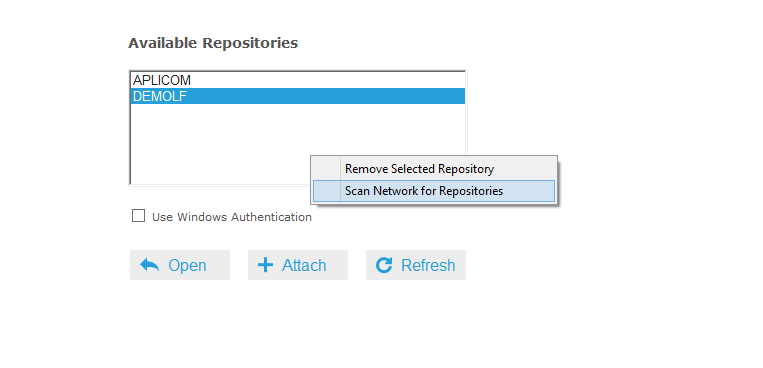
Task: Click the plus icon on Attach
Action: point(265,265)
